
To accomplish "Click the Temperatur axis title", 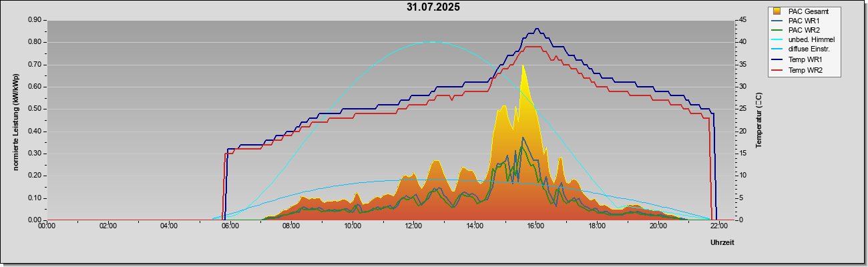I will tap(758, 121).
